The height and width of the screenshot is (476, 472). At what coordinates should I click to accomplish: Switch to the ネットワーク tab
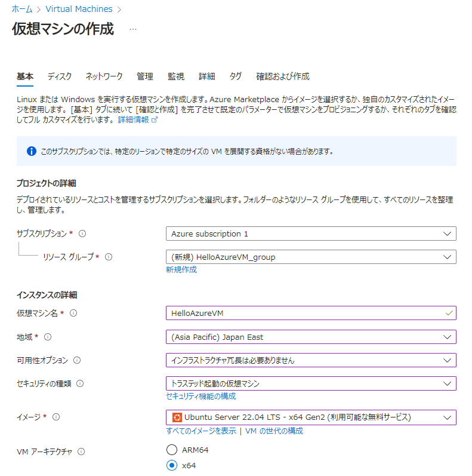[x=104, y=76]
